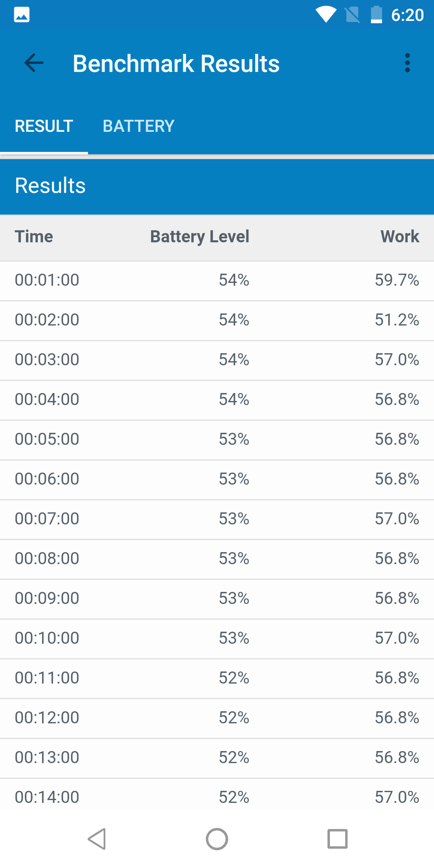Select the RESULT tab
The image size is (434, 868).
point(44,126)
